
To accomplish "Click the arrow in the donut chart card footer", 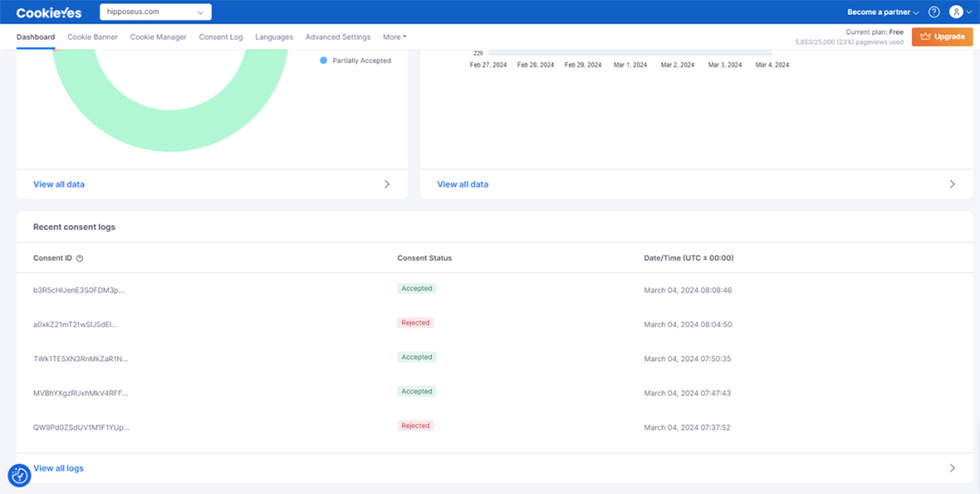I will pyautogui.click(x=387, y=184).
